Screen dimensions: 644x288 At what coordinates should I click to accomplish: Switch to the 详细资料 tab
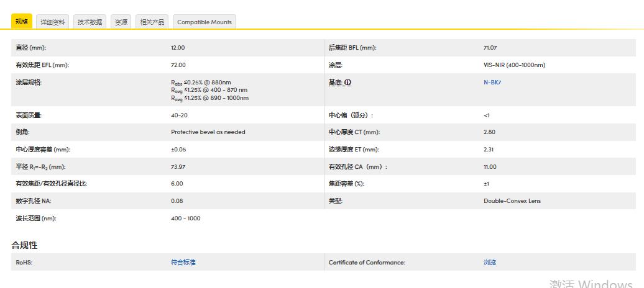53,22
